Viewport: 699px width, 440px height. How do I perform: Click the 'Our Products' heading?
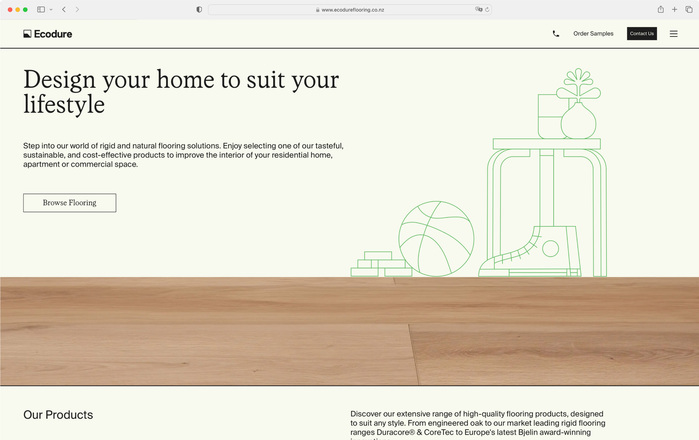point(58,415)
